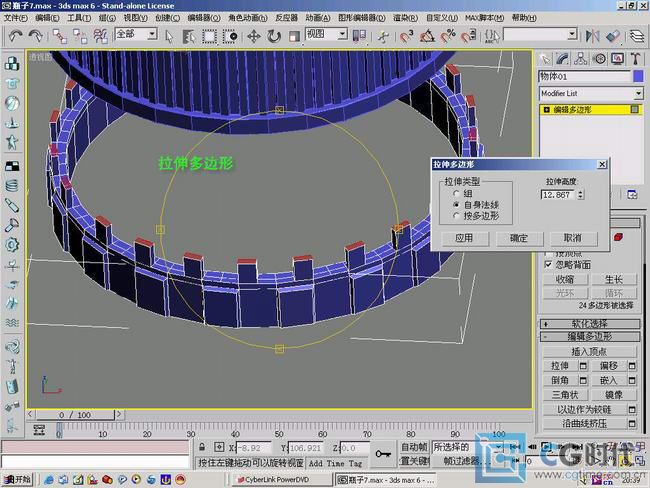Activate the Bind to Space Warp tool
This screenshot has height=488, width=650.
[x=100, y=36]
